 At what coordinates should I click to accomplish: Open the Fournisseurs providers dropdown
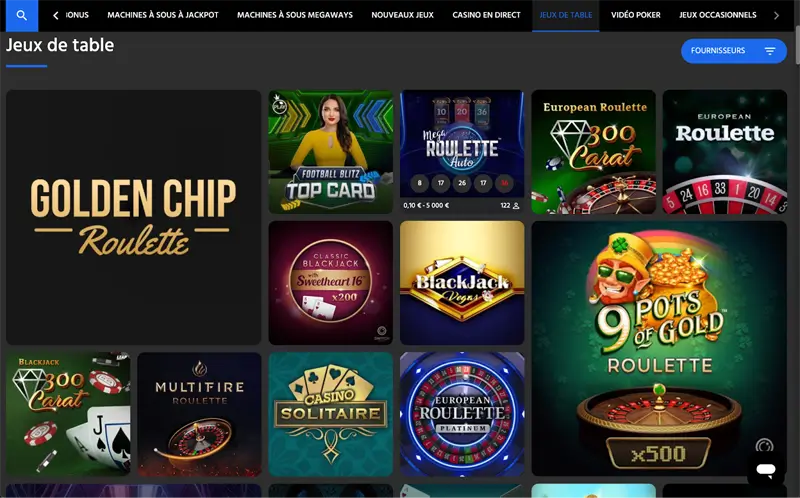tap(734, 51)
